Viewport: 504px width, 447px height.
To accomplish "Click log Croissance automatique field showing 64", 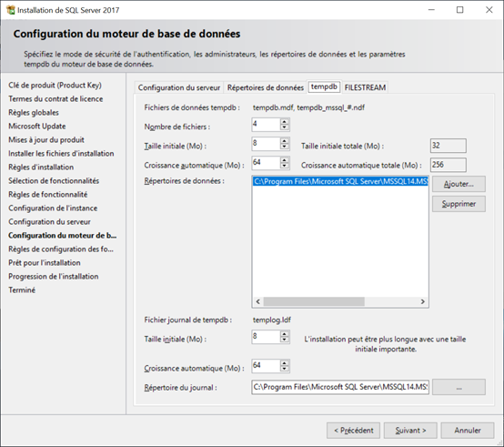I will click(266, 366).
